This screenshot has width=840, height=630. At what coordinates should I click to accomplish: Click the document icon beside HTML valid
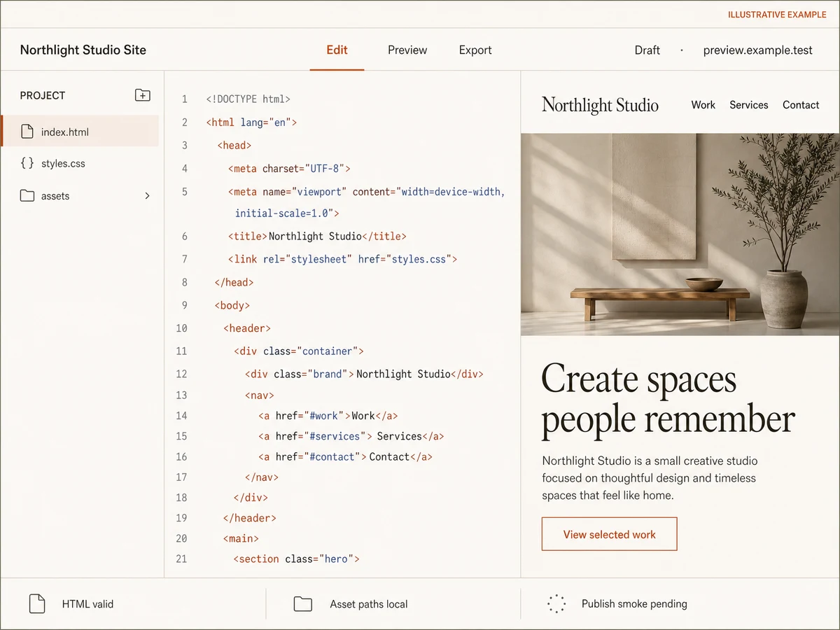click(36, 603)
